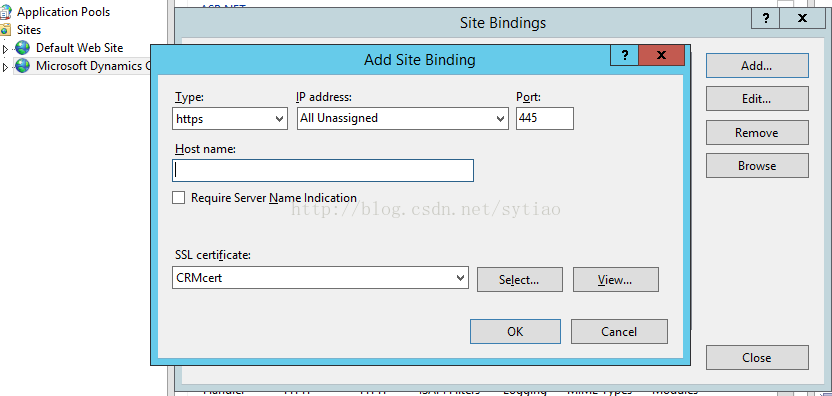Click the Sites folder icon
This screenshot has width=832, height=396.
[5, 30]
